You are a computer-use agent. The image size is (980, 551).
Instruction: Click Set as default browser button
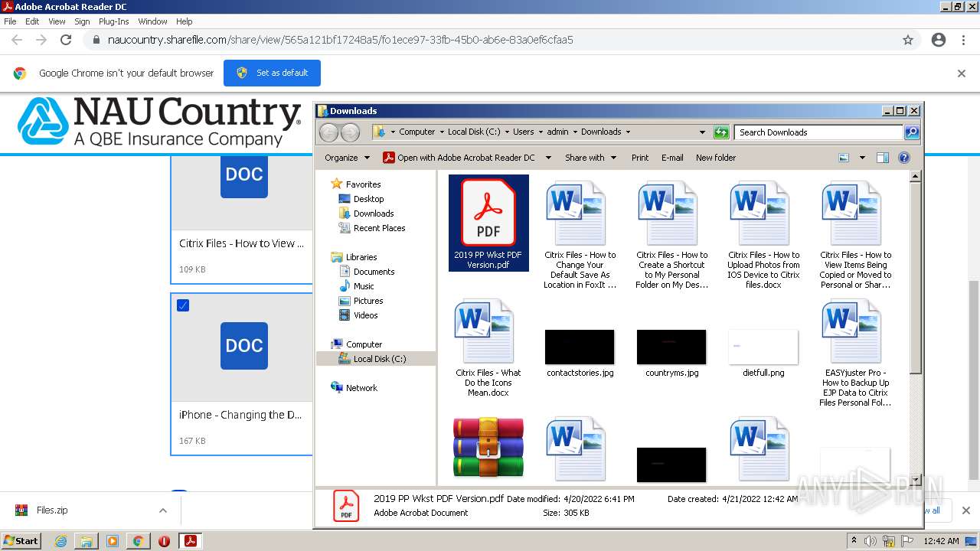tap(272, 73)
